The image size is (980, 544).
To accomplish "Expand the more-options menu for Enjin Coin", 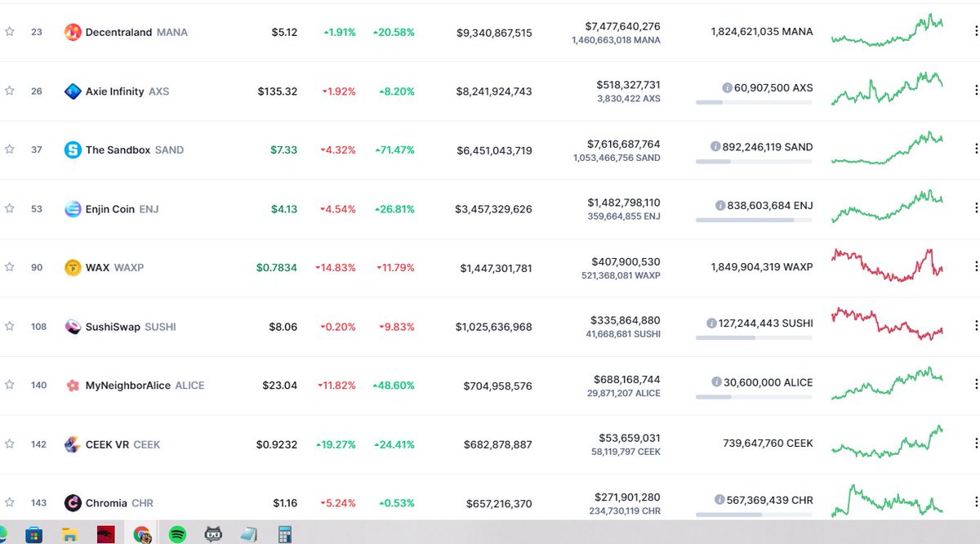I will click(976, 207).
